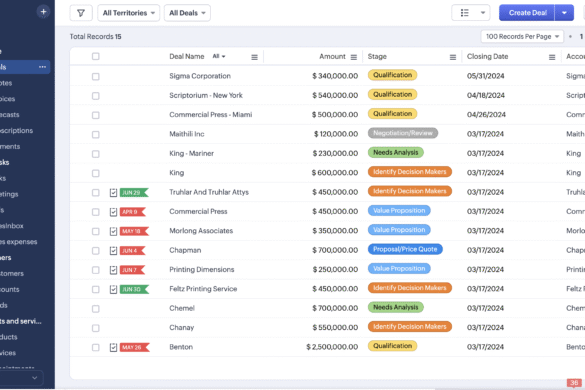Open the filter funnel icon
The height and width of the screenshot is (390, 585).
[x=81, y=13]
